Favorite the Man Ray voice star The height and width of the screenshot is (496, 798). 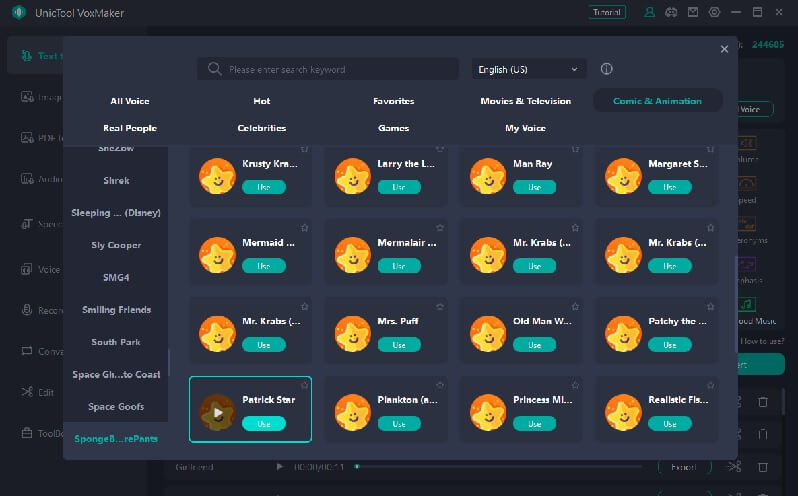click(574, 149)
